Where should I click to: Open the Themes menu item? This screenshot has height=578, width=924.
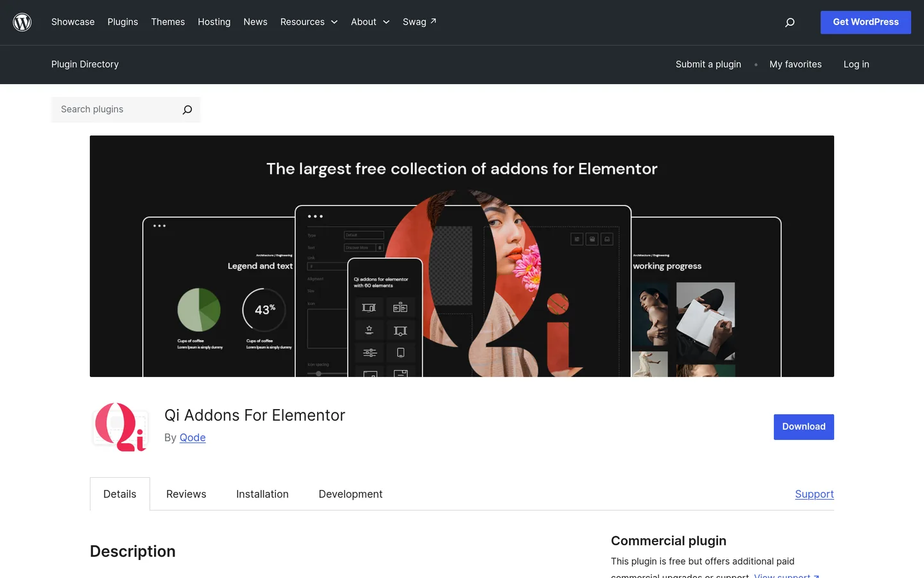click(168, 22)
